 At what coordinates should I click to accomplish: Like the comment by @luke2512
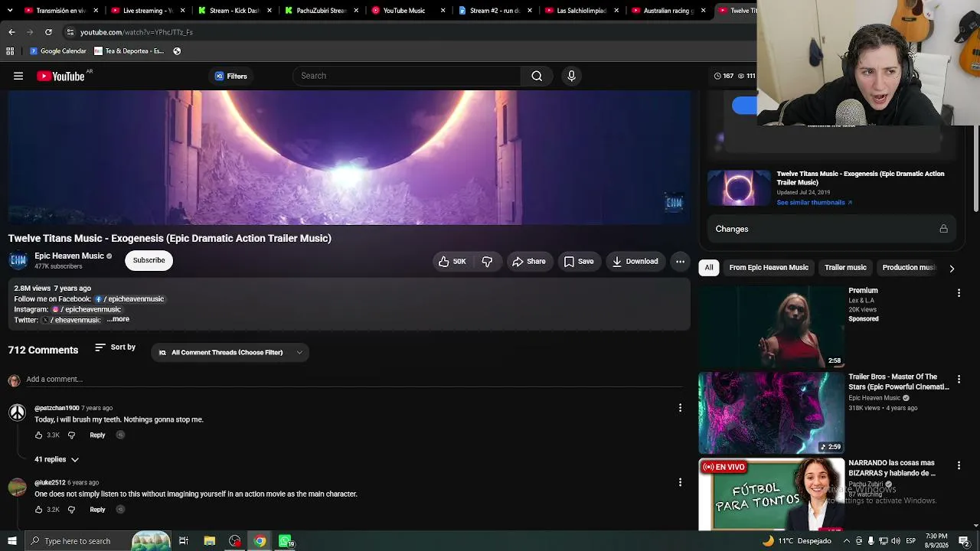[38, 510]
